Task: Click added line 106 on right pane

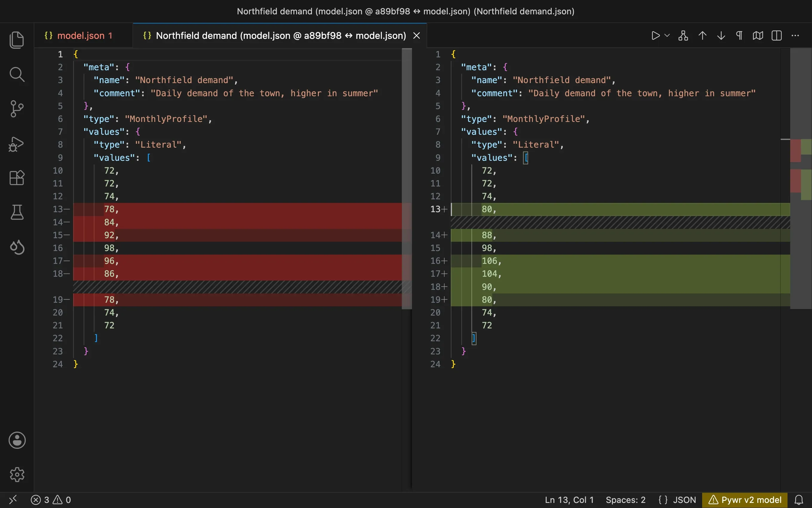Action: point(620,261)
